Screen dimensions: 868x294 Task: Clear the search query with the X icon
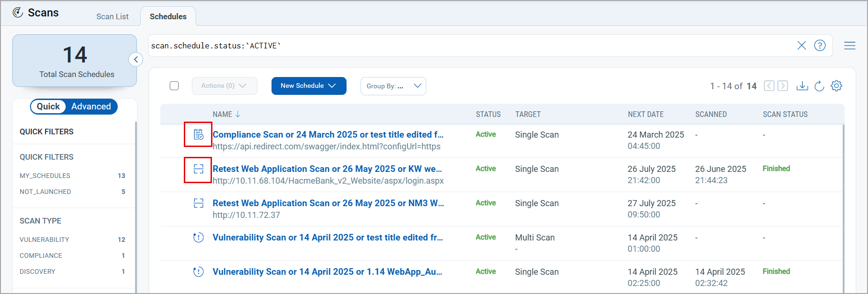(x=802, y=46)
